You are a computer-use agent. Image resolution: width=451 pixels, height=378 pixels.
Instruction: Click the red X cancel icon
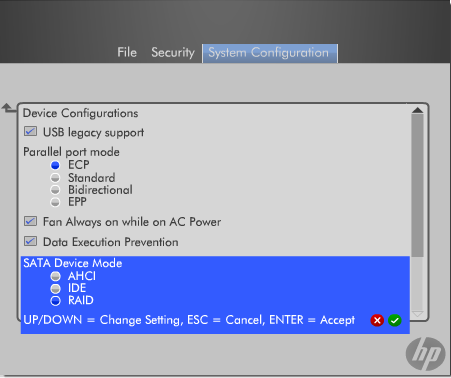pyautogui.click(x=377, y=320)
